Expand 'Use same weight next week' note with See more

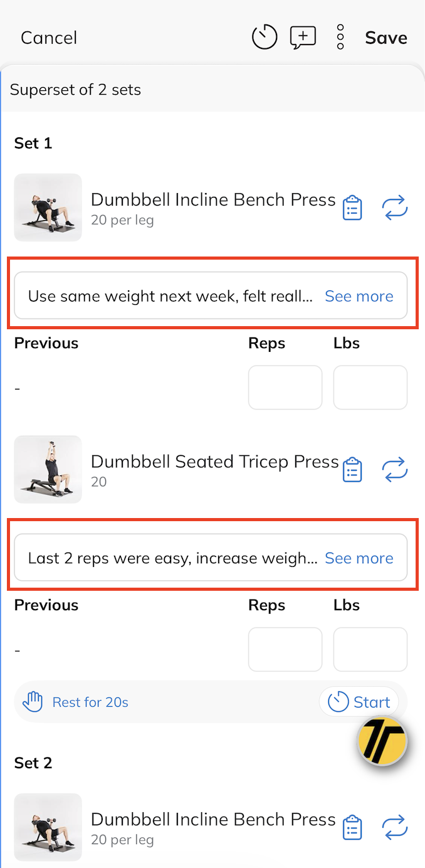pyautogui.click(x=359, y=296)
